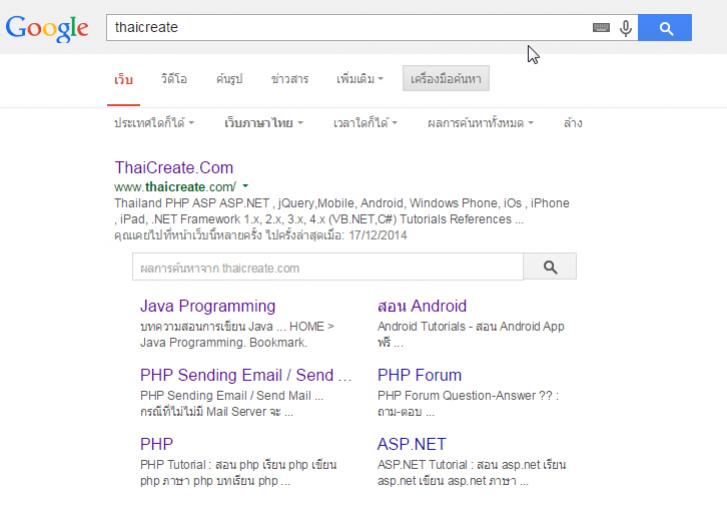Switch to the วิดีโอ tab

174,79
